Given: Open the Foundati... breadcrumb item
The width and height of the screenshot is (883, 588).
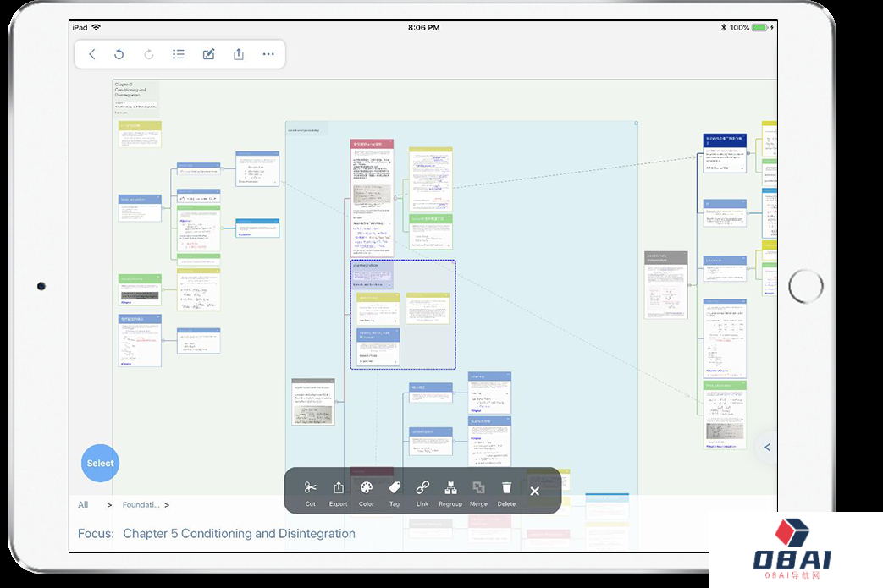Looking at the screenshot, I should coord(141,505).
